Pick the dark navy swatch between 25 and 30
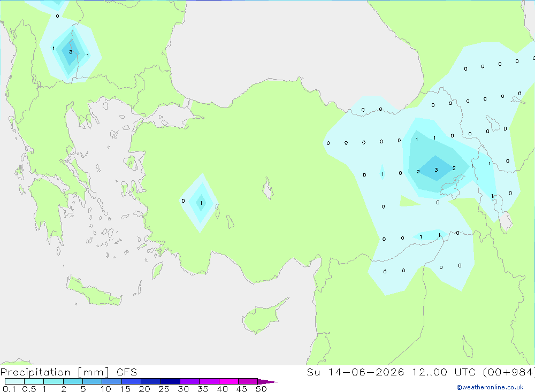535x392 pixels. (x=170, y=381)
